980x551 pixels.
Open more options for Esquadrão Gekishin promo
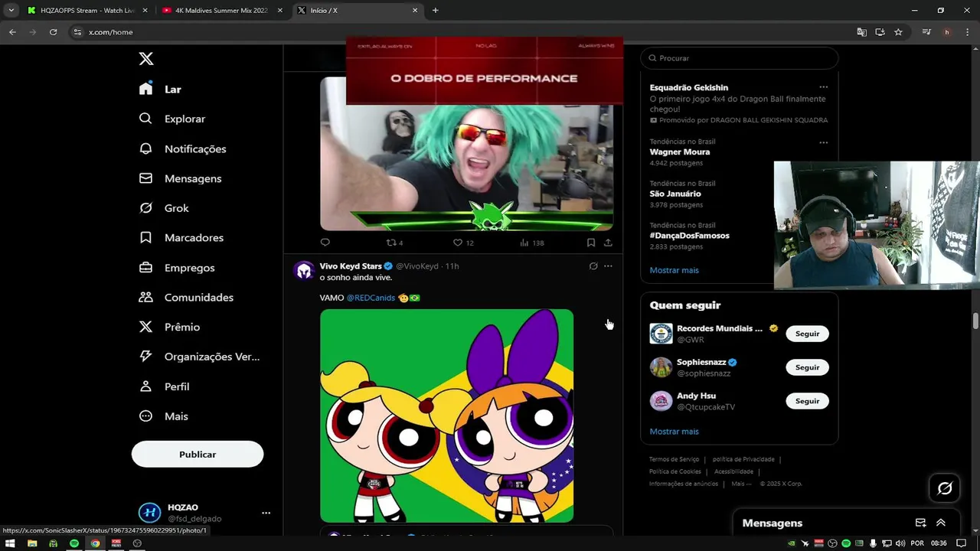(x=823, y=87)
